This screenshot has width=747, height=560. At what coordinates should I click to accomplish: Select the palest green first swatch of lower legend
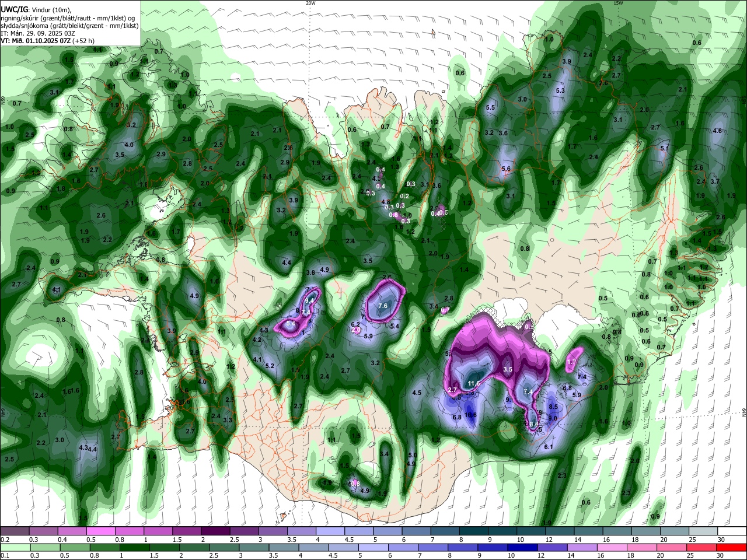click(15, 547)
